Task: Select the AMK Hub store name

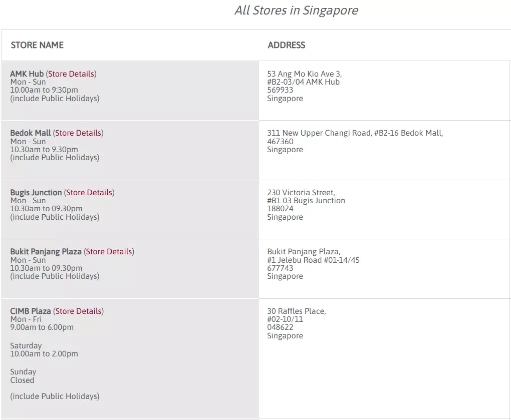Action: pos(27,74)
